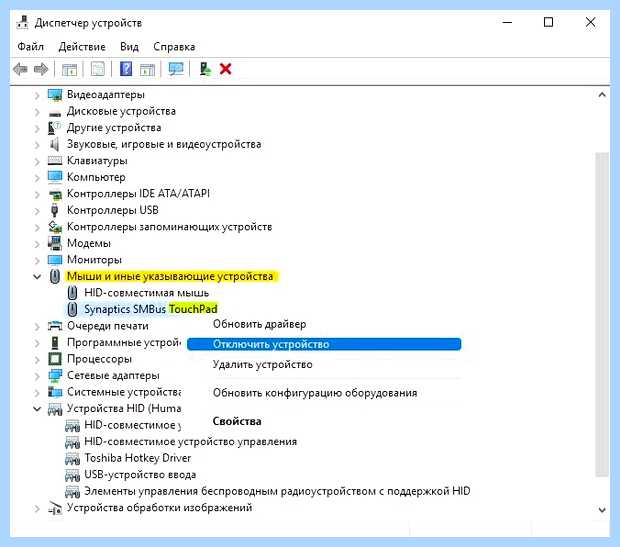Click the mouse icon of HID-совместимая мышь
Viewport: 620px width, 547px height.
[72, 293]
